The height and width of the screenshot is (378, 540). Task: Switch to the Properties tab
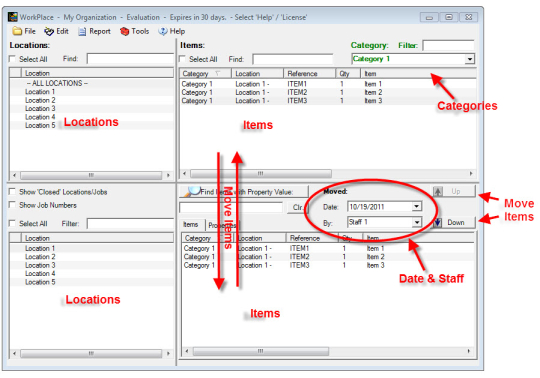pyautogui.click(x=222, y=225)
